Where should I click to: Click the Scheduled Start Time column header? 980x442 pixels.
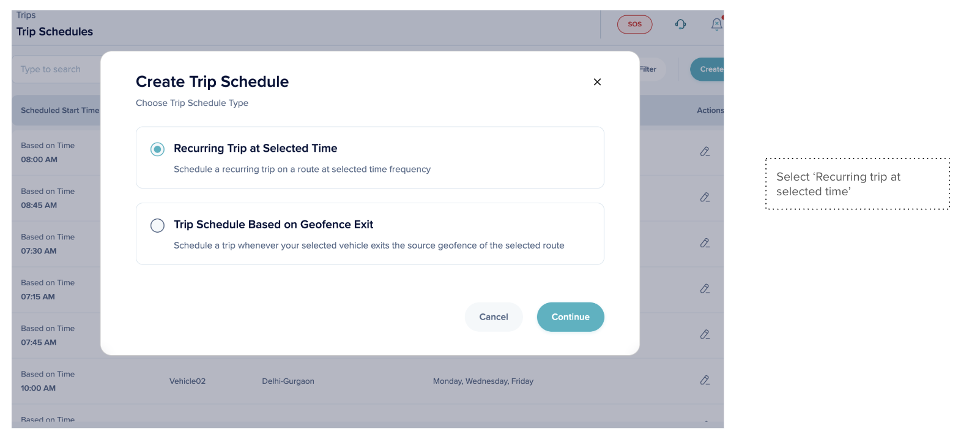click(x=59, y=110)
